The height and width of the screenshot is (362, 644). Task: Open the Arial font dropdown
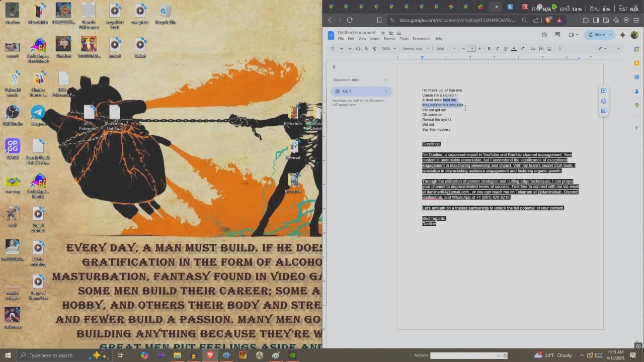[x=446, y=49]
